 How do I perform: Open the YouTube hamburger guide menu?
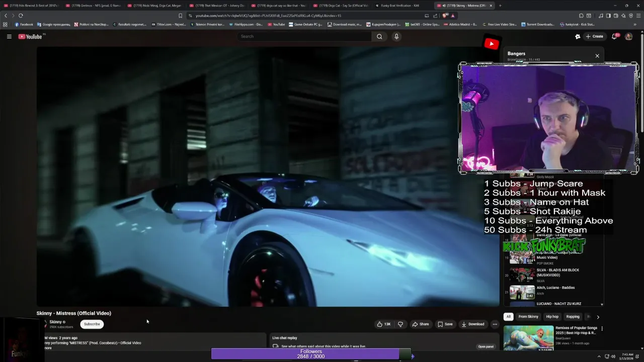coord(9,36)
